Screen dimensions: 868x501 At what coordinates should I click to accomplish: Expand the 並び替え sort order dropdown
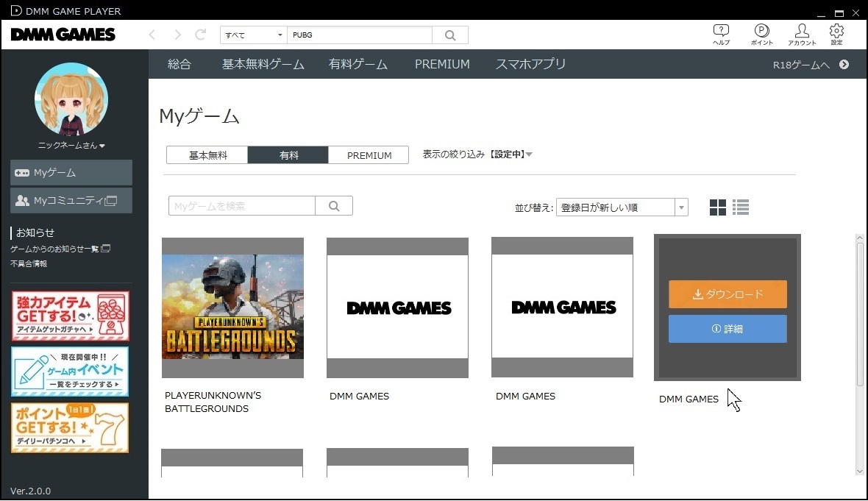pyautogui.click(x=622, y=207)
